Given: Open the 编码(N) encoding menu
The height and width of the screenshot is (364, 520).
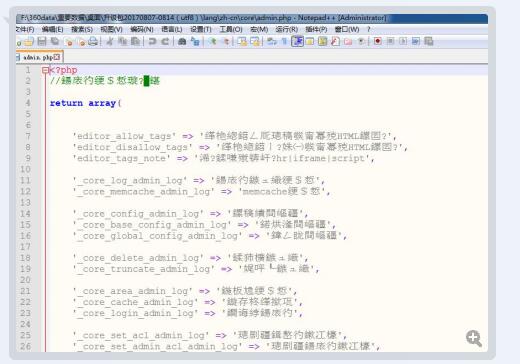Looking at the screenshot, I should tap(142, 29).
